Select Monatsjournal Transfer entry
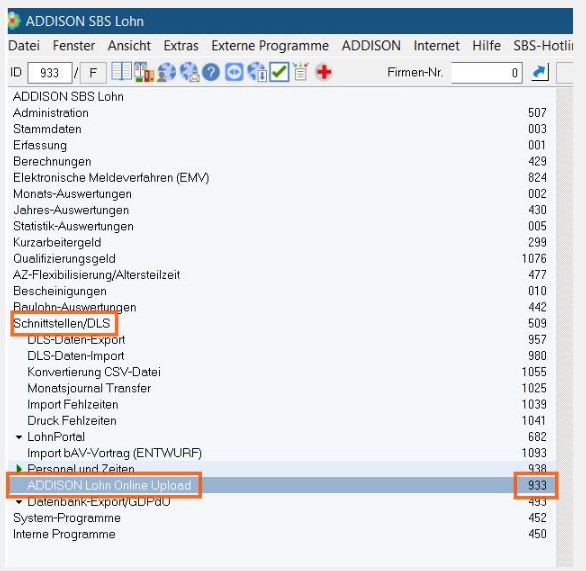Viewport: 586px width, 571px height. tap(89, 388)
